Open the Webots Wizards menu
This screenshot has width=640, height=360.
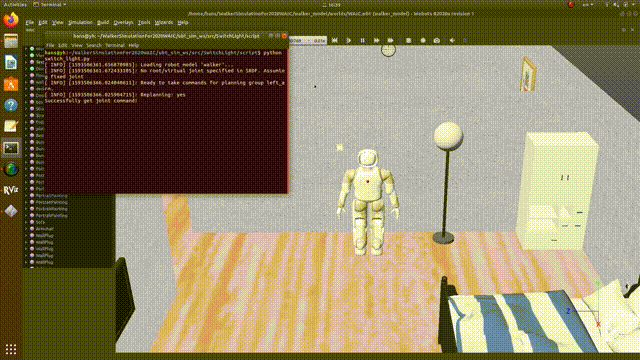[164, 22]
